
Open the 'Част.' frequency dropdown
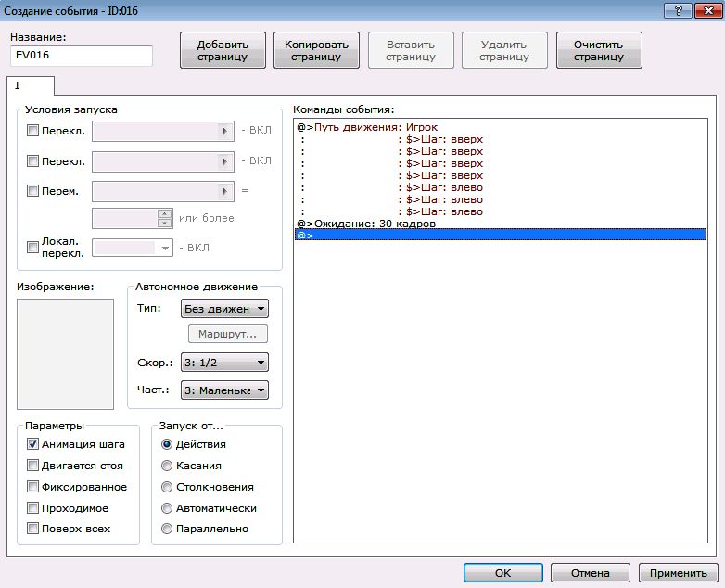click(224, 390)
